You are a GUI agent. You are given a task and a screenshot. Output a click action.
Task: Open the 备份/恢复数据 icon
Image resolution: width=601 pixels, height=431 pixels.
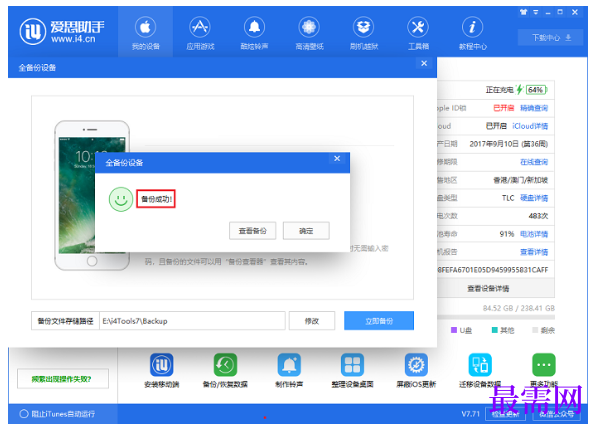tap(225, 370)
